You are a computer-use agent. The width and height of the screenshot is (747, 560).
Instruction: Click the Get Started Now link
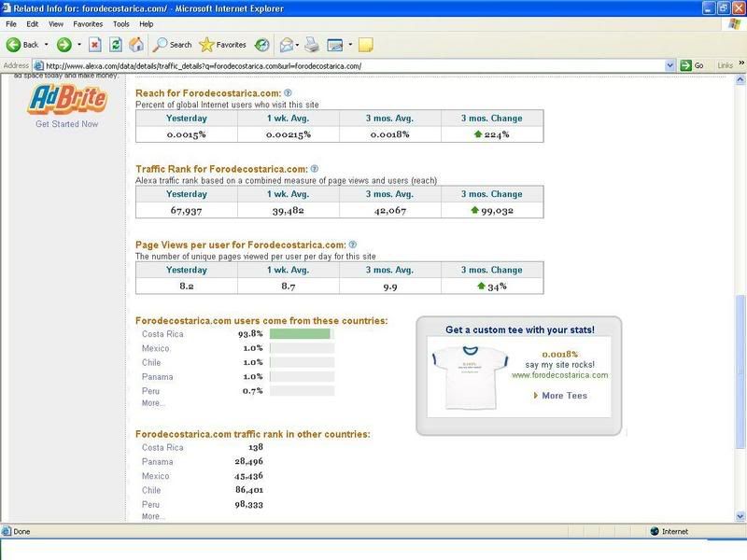click(x=66, y=124)
